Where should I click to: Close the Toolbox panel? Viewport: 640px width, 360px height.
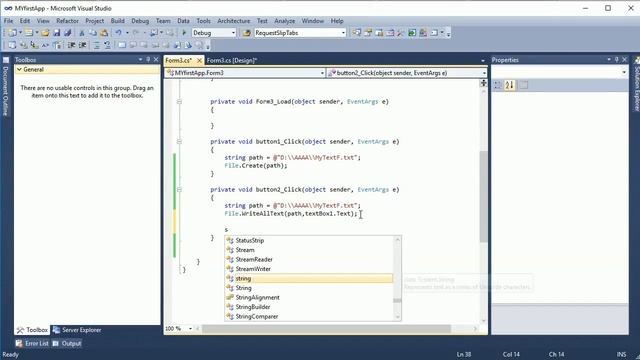click(x=156, y=60)
